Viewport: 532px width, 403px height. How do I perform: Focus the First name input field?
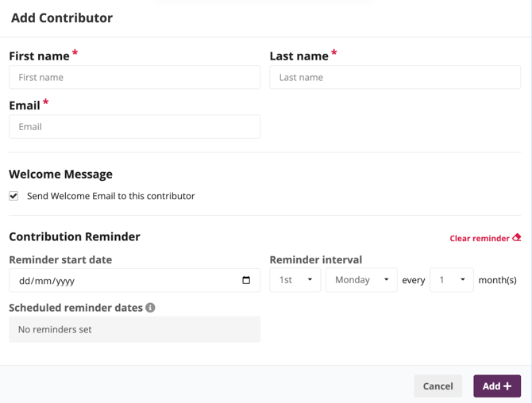point(134,78)
